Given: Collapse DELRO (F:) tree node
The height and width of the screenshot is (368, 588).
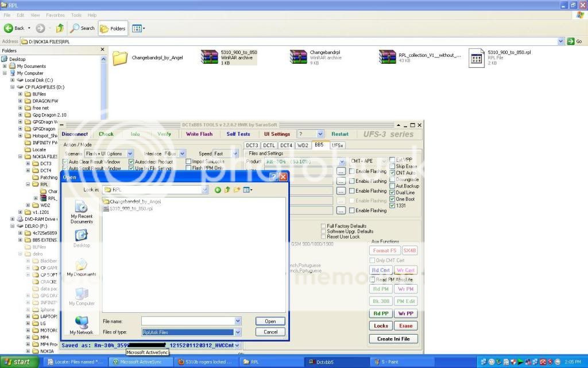Looking at the screenshot, I should (x=13, y=226).
